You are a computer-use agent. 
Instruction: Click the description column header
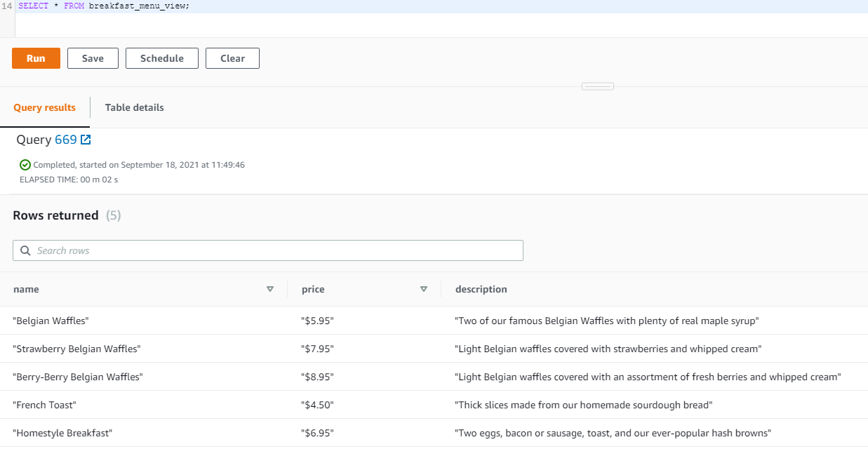481,288
